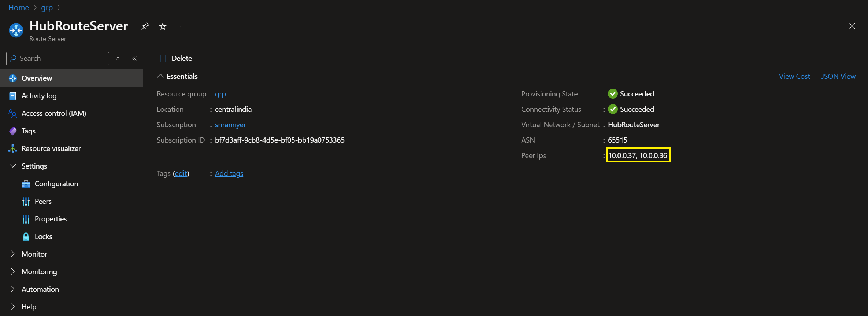Click the purple Tags icon
Viewport: 868px width, 316px height.
[13, 131]
